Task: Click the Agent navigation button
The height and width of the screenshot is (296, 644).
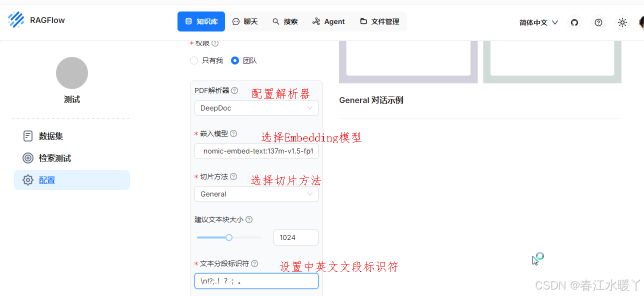Action: coord(328,21)
